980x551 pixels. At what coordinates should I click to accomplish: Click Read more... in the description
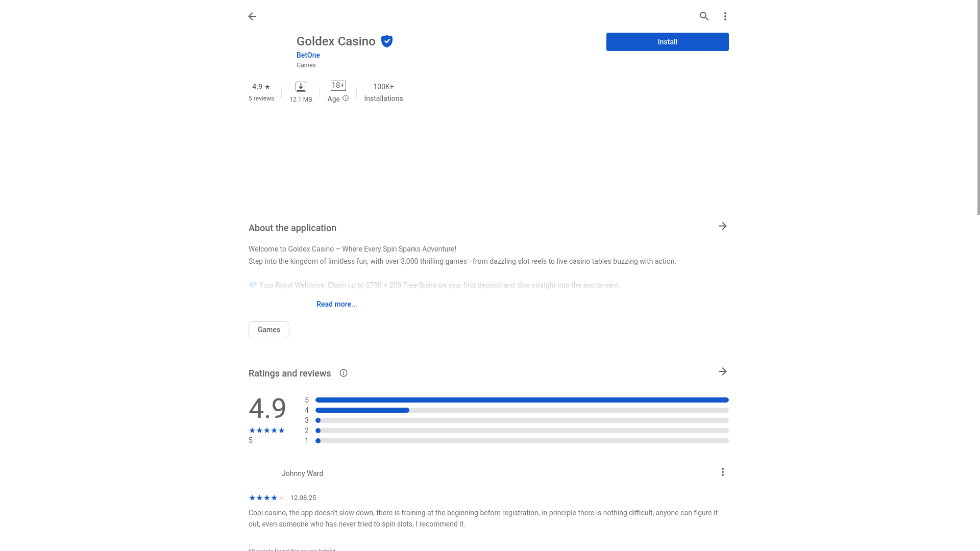tap(337, 304)
